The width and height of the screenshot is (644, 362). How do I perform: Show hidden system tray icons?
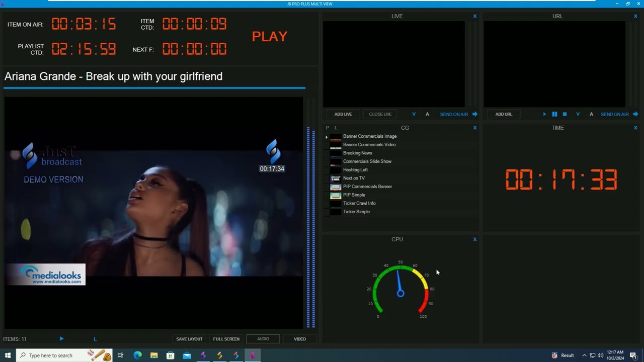tap(584, 355)
